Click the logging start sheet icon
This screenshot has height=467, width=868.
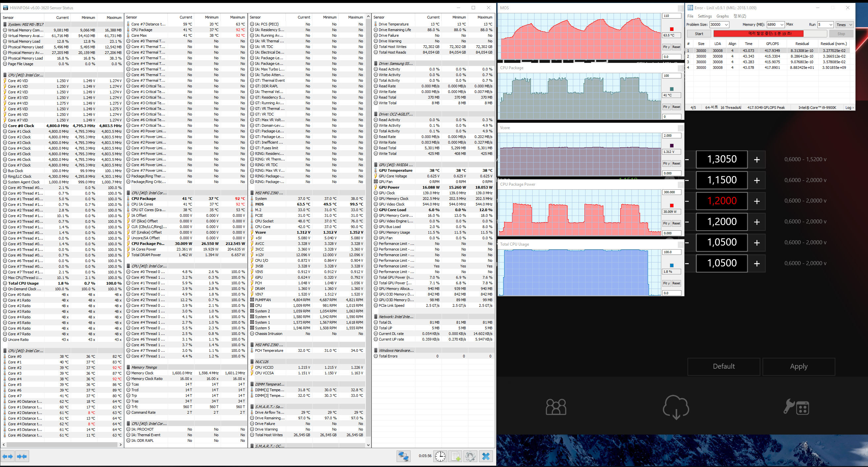coord(456,456)
